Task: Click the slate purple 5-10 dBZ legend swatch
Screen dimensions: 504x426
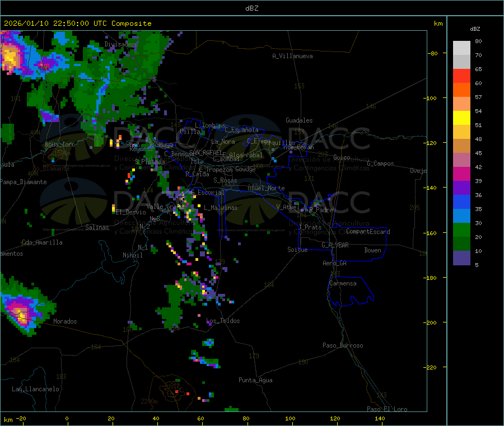Action: (x=461, y=258)
